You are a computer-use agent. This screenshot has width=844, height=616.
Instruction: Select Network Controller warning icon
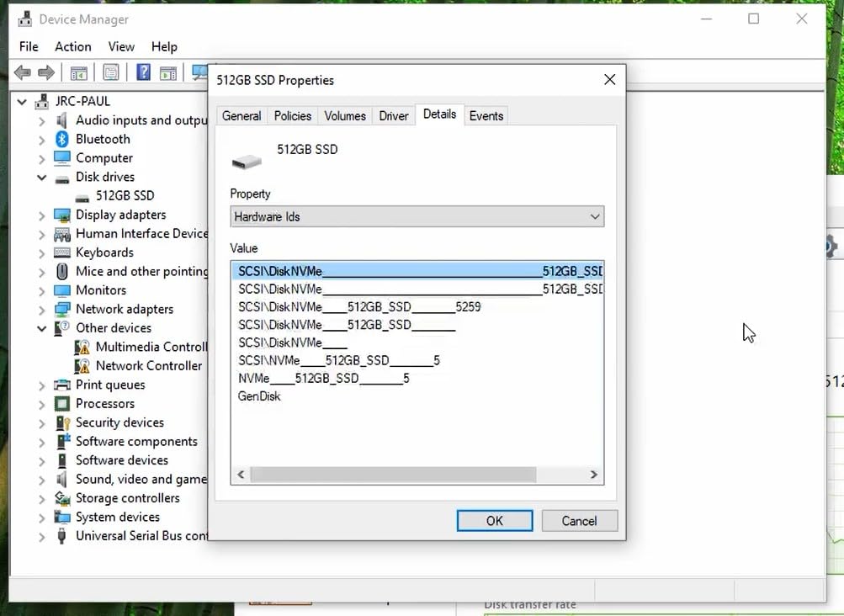(x=82, y=366)
